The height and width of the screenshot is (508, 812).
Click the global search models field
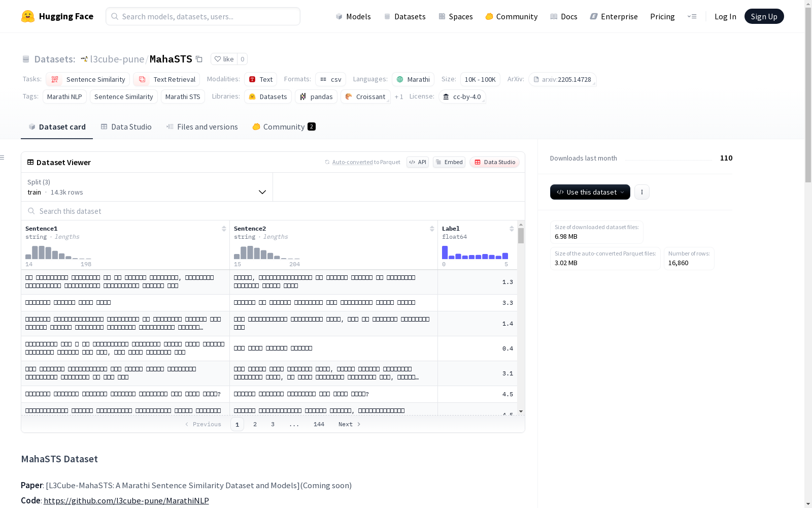[x=203, y=16]
